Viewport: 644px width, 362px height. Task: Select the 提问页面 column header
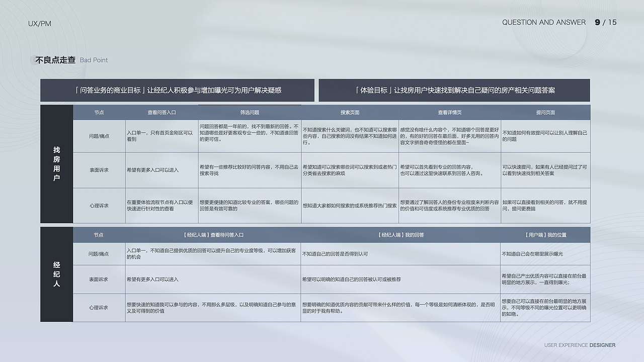click(546, 112)
